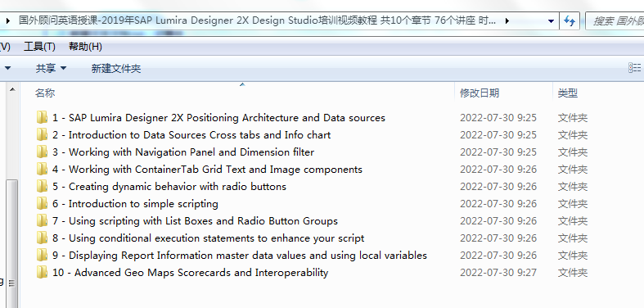Open the 帮助(H) menu
644x308 pixels.
(85, 47)
